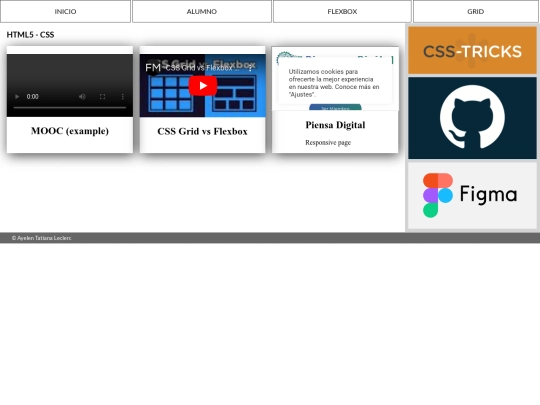Click the red YouTube play button
The image size is (540, 405).
pyautogui.click(x=202, y=86)
